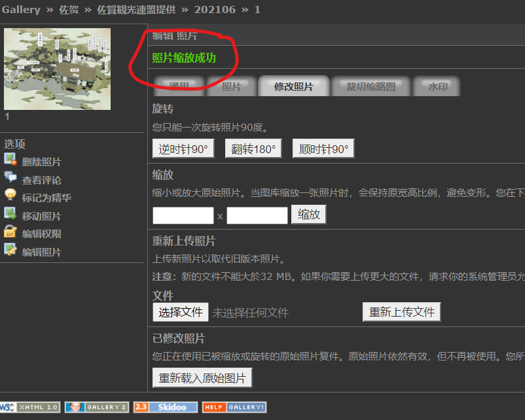Click the first scale width input field
The image size is (525, 420).
[183, 215]
